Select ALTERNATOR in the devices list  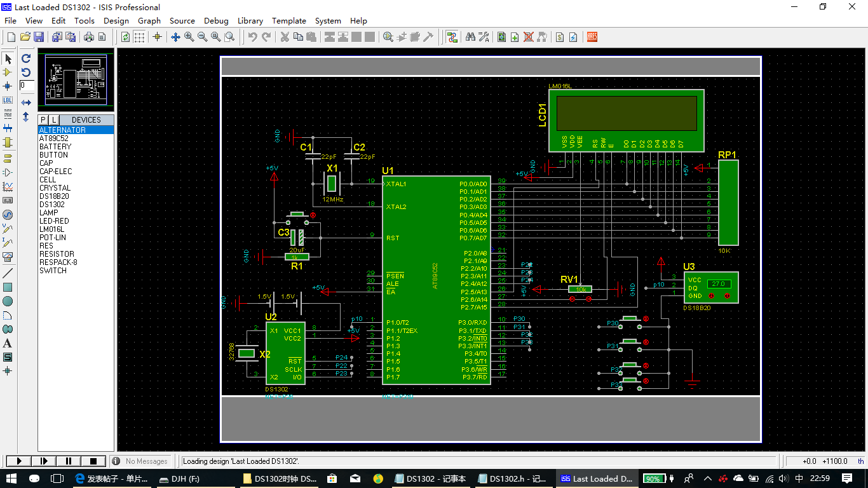tap(76, 130)
